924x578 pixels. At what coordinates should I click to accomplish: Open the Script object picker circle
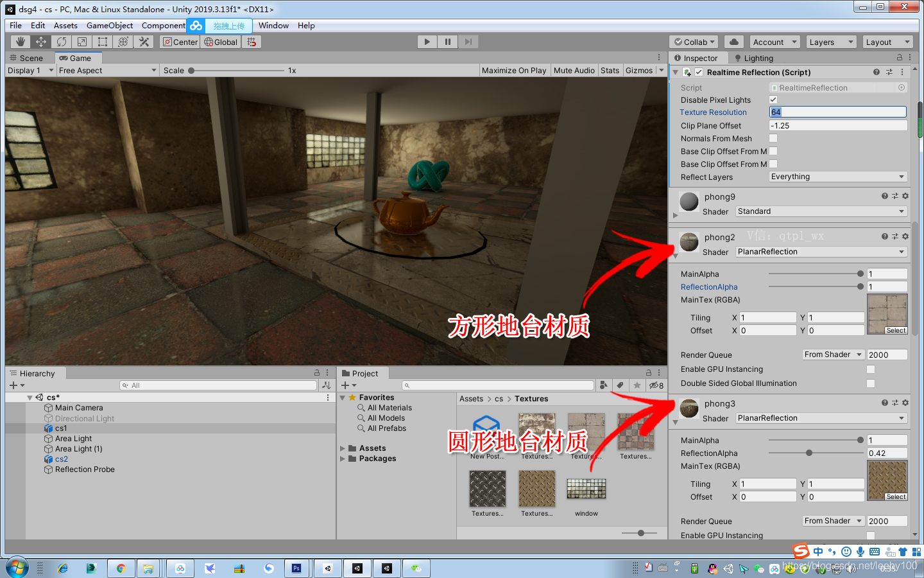(x=902, y=87)
